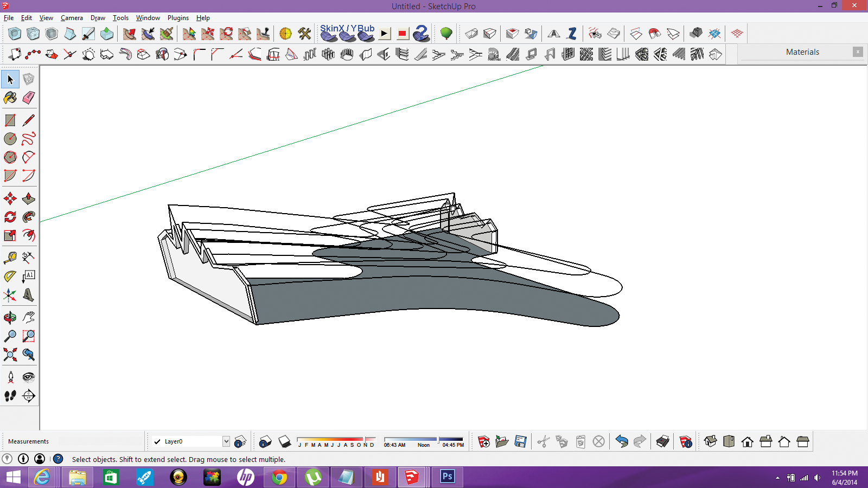The image size is (868, 488).
Task: Activate the Push/Pull tool
Action: 29,198
